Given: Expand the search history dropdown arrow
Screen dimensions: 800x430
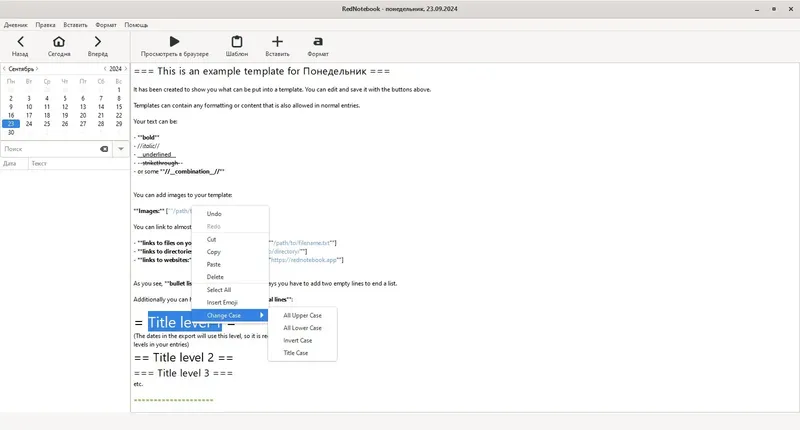Looking at the screenshot, I should [121, 149].
